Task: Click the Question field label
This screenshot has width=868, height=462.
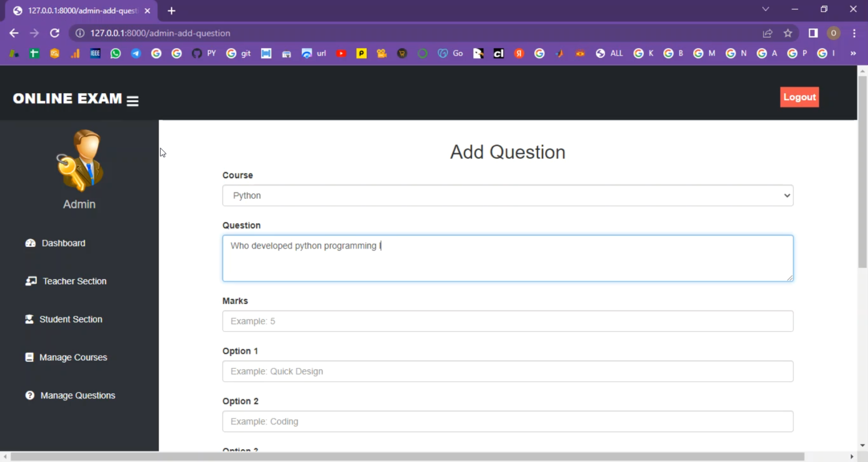Action: tap(241, 226)
